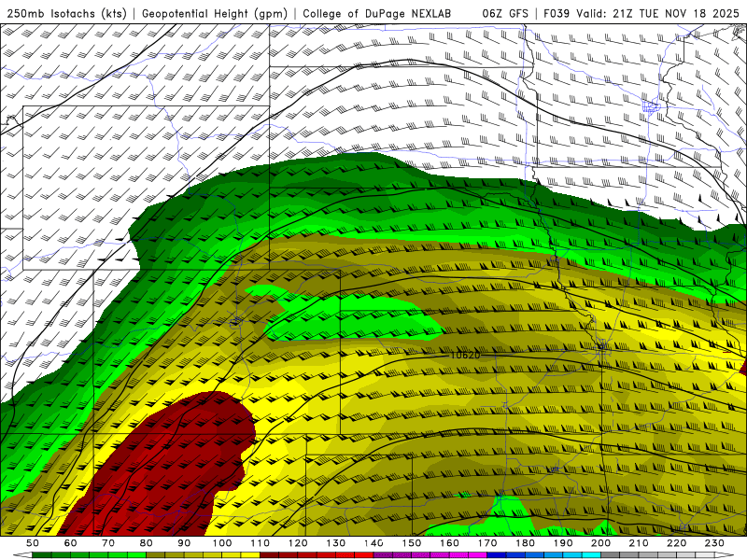Click the '150' value on the color scale
Screen dimensions: 747x560
pyautogui.click(x=412, y=543)
